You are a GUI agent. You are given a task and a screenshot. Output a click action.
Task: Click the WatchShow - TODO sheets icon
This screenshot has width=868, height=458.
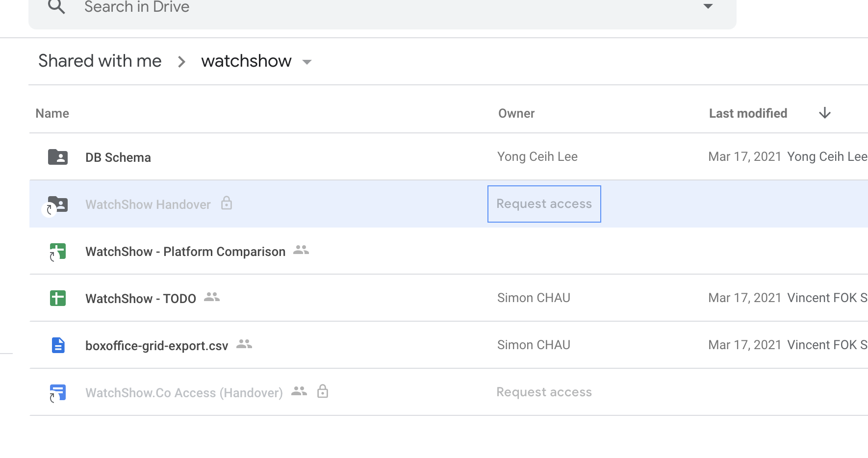58,298
